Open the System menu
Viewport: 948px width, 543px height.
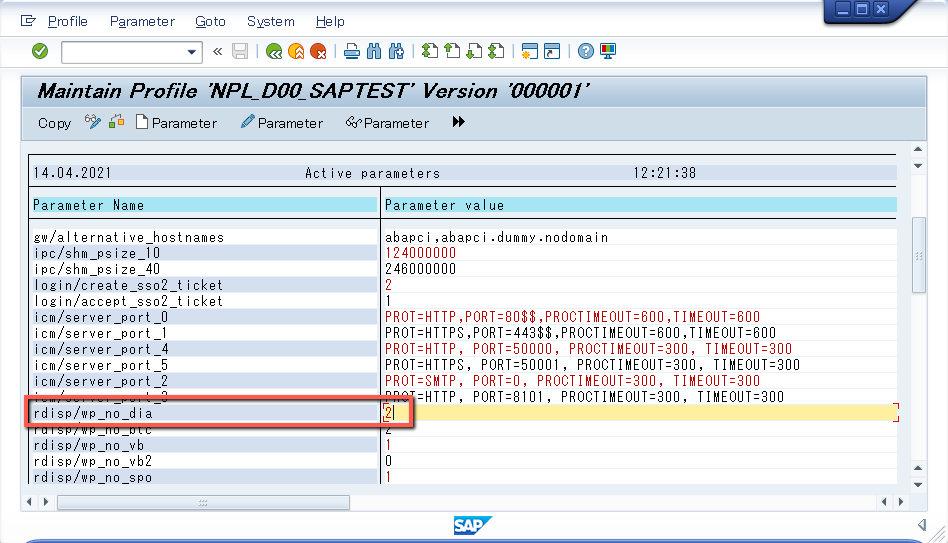coord(271,22)
